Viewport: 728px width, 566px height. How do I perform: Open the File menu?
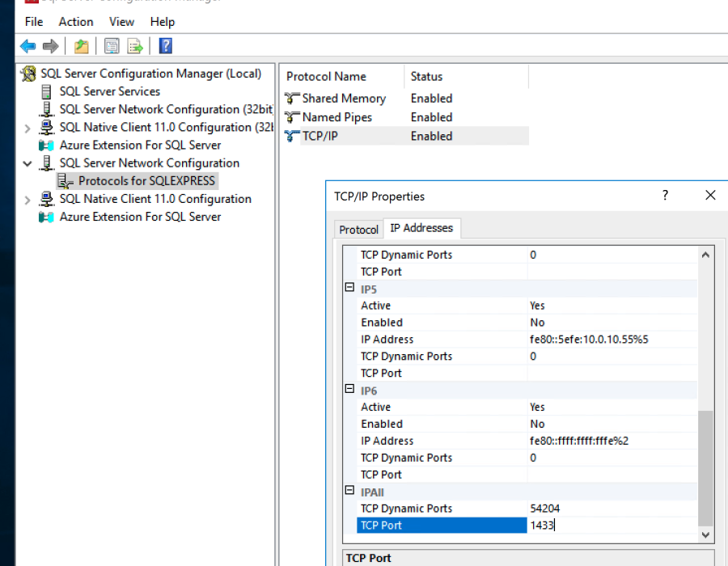click(34, 22)
